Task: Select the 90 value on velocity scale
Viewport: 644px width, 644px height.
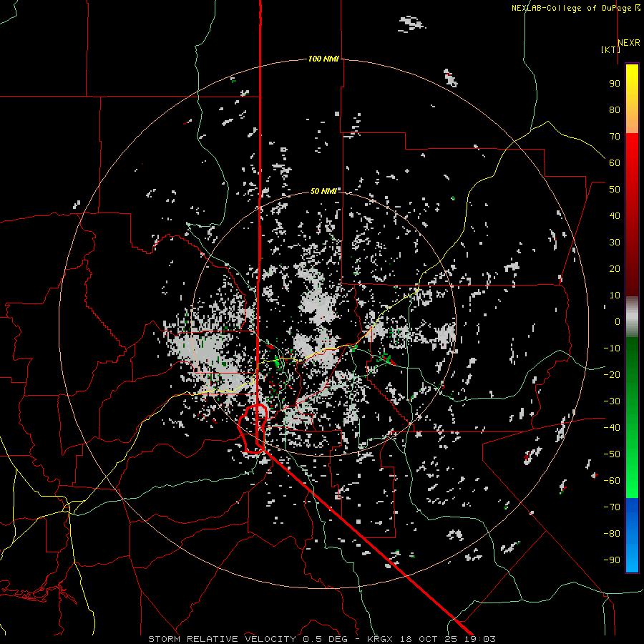Action: coord(615,84)
